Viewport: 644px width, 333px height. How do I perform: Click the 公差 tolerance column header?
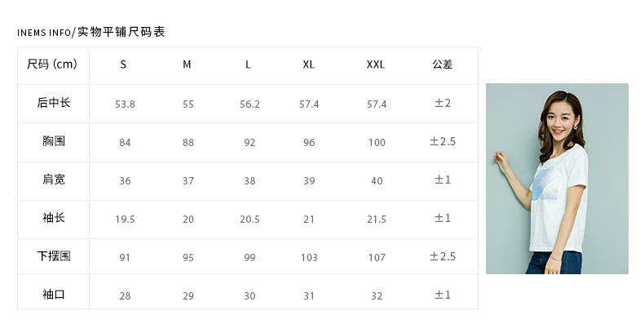coord(443,64)
